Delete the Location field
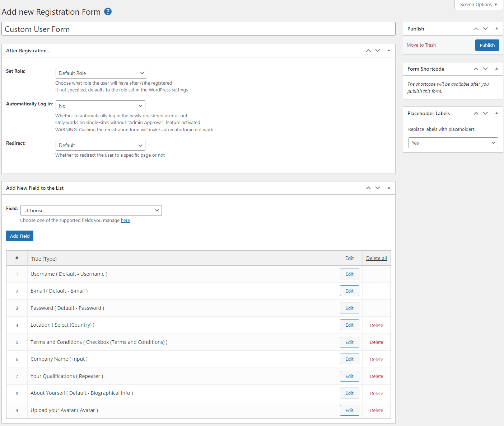 pyautogui.click(x=377, y=325)
